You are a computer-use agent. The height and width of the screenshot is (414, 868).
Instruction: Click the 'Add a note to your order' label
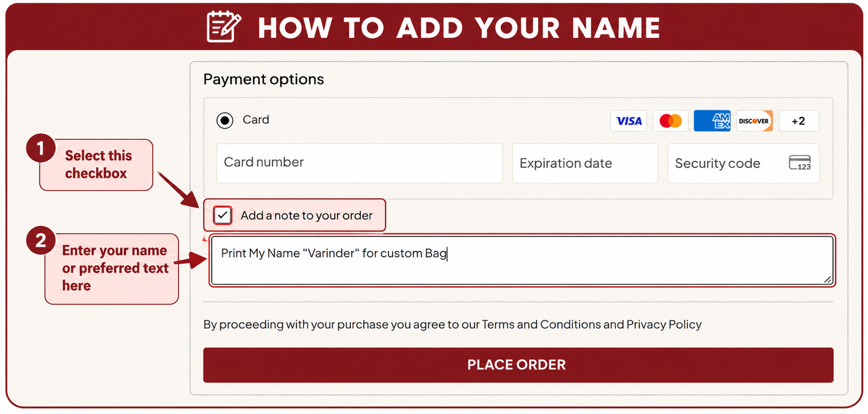[x=307, y=215]
